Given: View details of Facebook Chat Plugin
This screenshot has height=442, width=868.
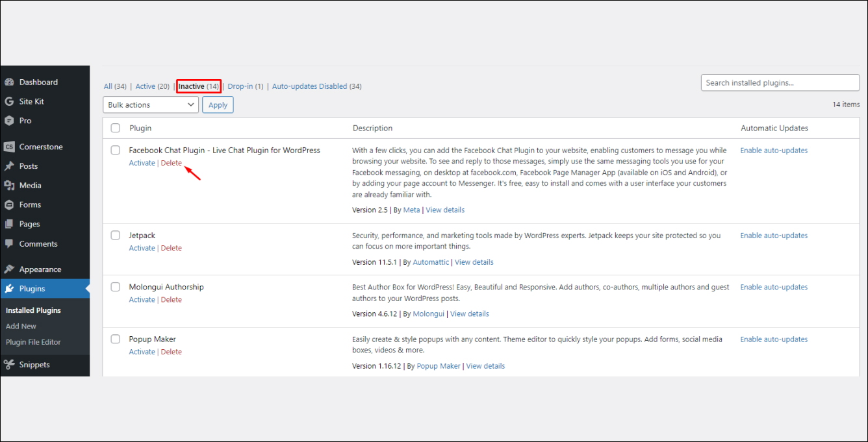Looking at the screenshot, I should pos(445,210).
